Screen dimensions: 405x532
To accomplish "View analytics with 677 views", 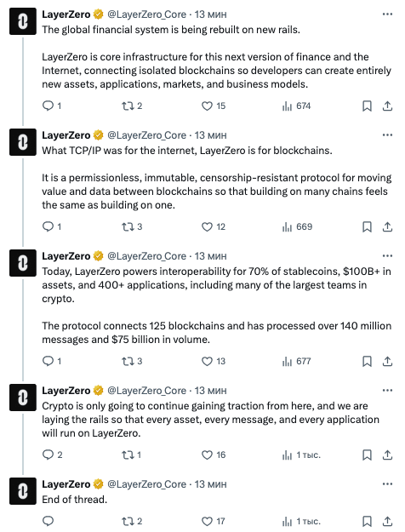I will point(296,361).
